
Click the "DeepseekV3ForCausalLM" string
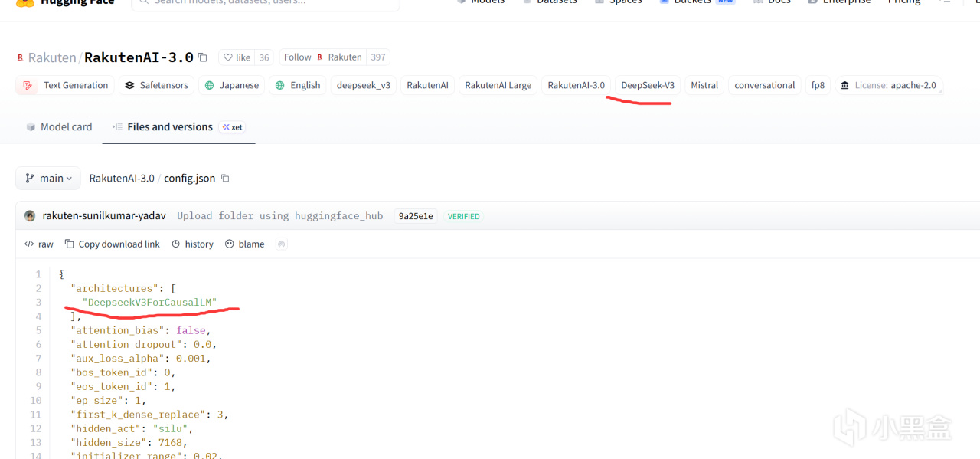(x=150, y=302)
